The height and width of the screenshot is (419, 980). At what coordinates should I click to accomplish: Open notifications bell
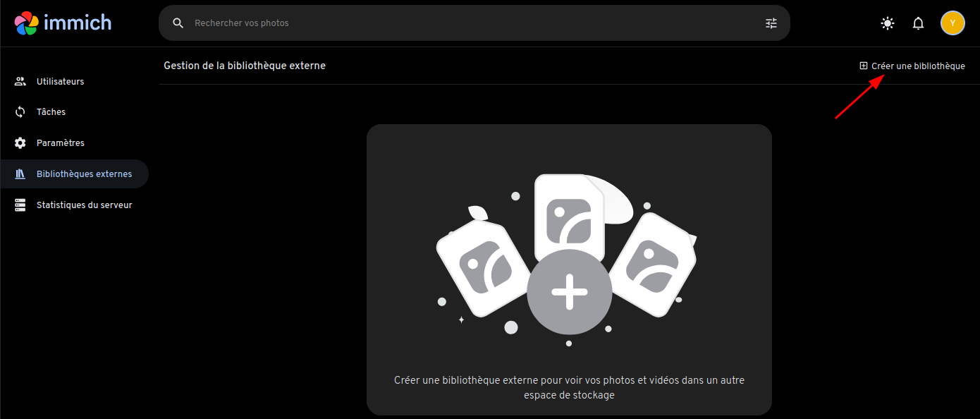click(918, 23)
